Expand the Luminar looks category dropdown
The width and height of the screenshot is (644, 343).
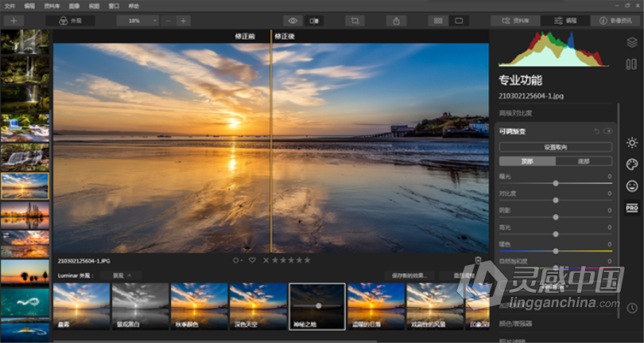[x=121, y=275]
